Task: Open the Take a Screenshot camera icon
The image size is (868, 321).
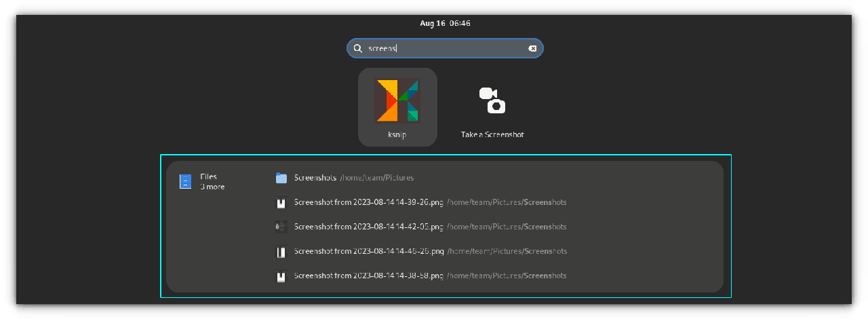Action: tap(492, 100)
